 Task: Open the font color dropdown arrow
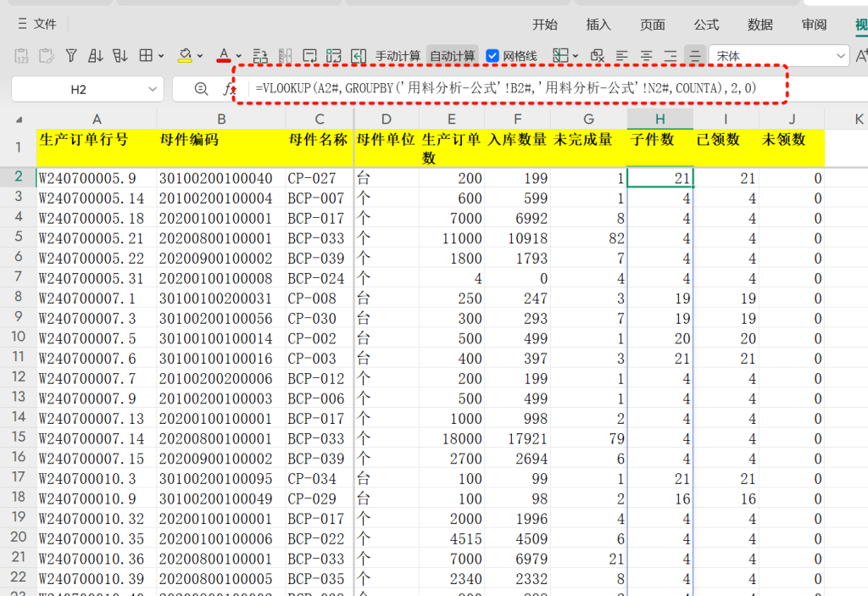click(238, 56)
